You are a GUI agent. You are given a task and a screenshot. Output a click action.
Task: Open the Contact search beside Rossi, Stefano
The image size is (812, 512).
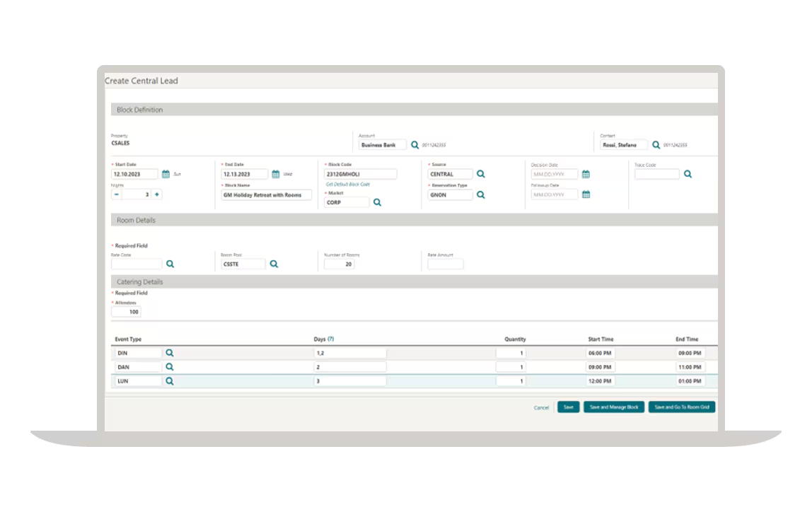655,144
